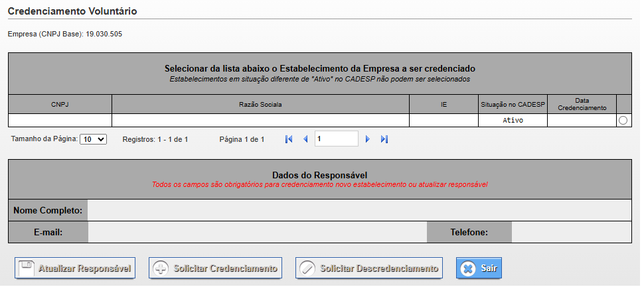Click the floppy disk Atualizar Responsável button
The width and height of the screenshot is (644, 289).
pos(75,268)
